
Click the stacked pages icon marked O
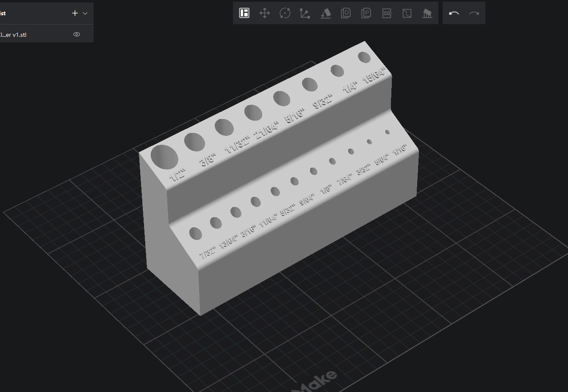[x=346, y=13]
